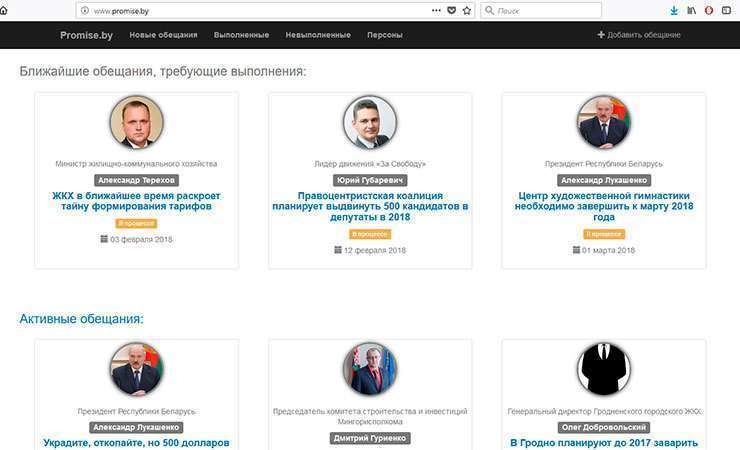Go to Выполненные section
Viewport: 740px width, 450px height.
[x=241, y=35]
